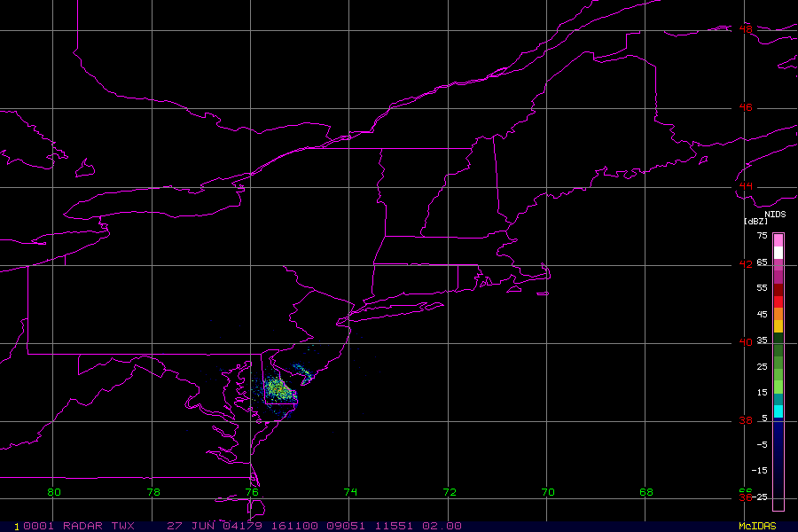The image size is (798, 532).
Task: Select the bright red swatch on the color bar
Action: [778, 302]
